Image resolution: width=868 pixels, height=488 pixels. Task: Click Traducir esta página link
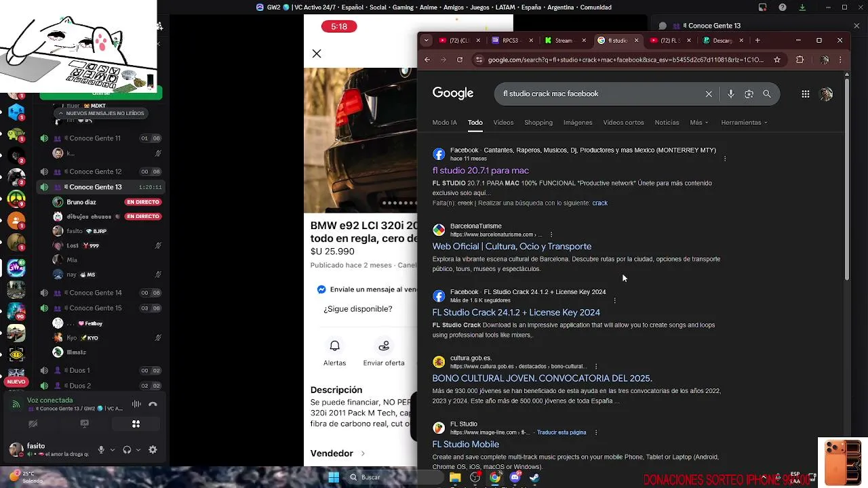click(x=561, y=432)
